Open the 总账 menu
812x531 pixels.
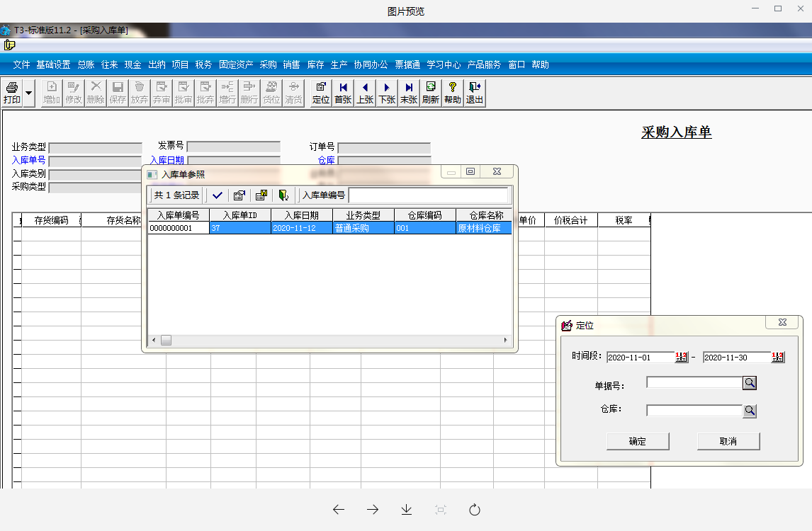(86, 64)
